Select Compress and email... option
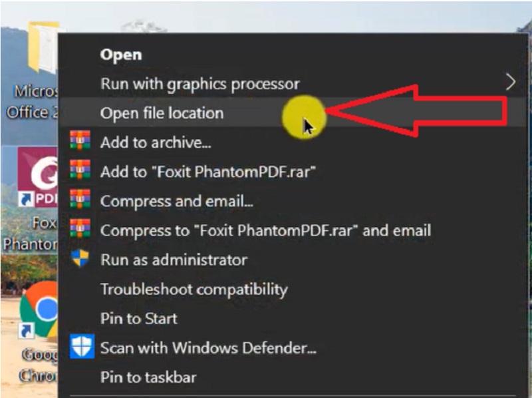 pyautogui.click(x=176, y=201)
